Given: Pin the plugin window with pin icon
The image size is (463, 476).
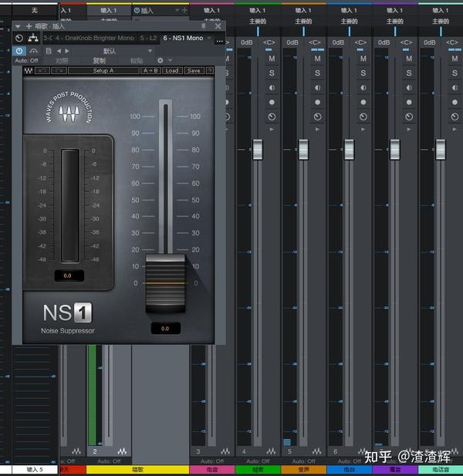Looking at the screenshot, I should click(204, 25).
